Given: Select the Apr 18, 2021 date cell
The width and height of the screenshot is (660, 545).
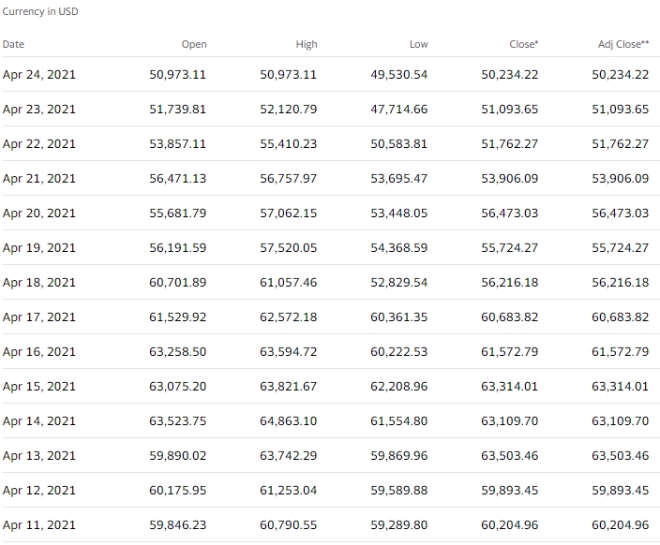Looking at the screenshot, I should point(38,283).
